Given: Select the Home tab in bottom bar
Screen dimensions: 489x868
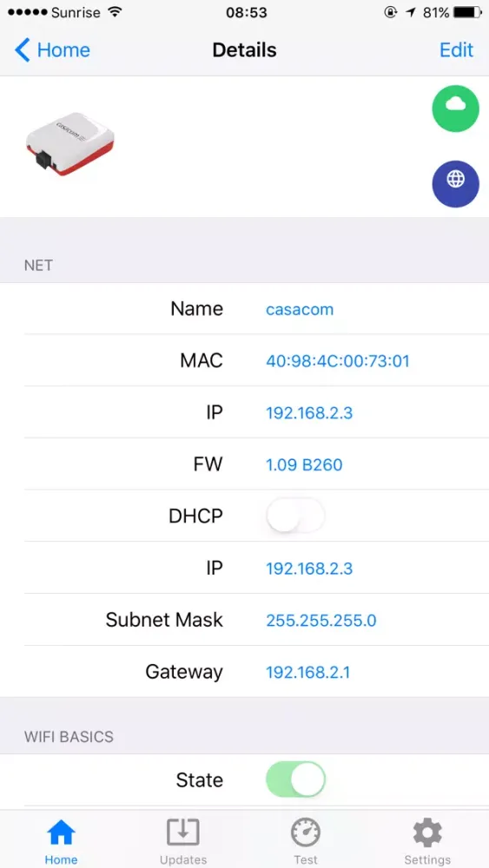Looking at the screenshot, I should [61, 840].
